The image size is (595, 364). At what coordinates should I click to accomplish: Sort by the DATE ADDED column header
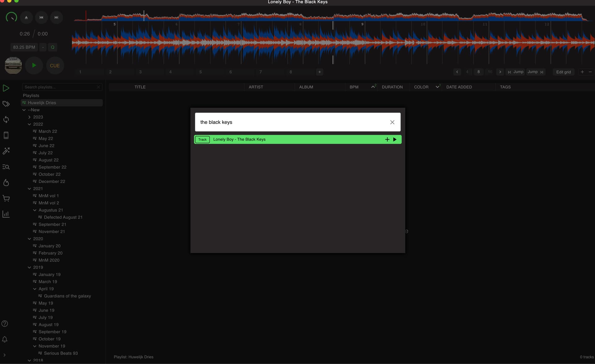[x=459, y=87]
